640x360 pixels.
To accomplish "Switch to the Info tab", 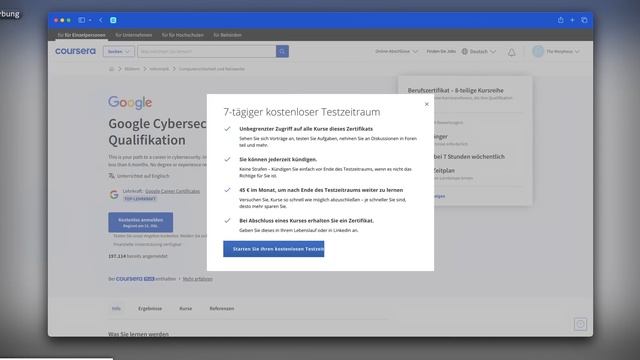I will [x=116, y=309].
